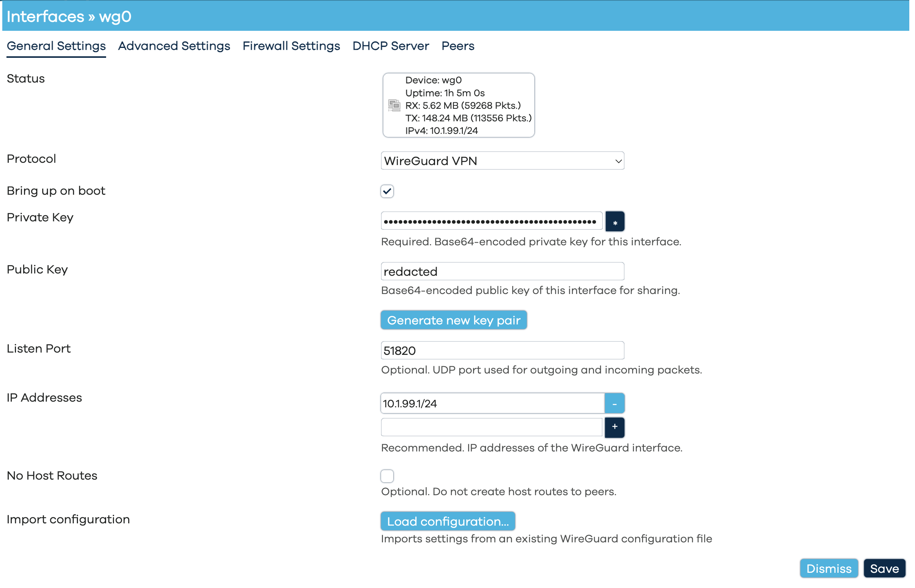The image size is (915, 588).
Task: Switch to the Advanced Settings tab
Action: pos(174,46)
